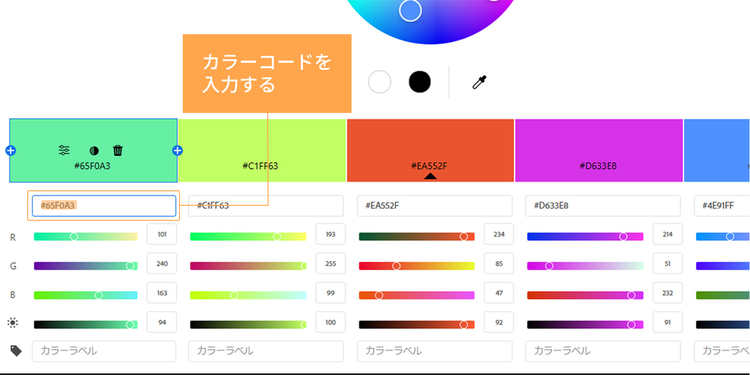This screenshot has width=750, height=375.
Task: Click hex input field showing #C1FF63
Action: (266, 206)
